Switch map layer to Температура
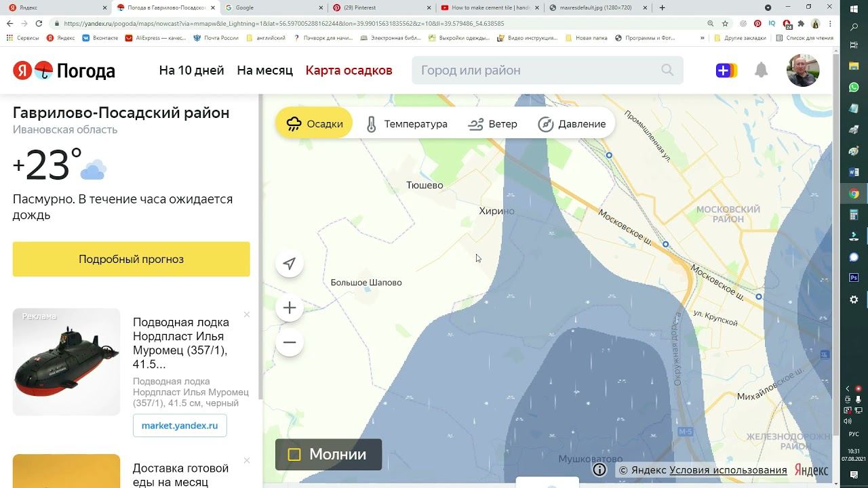The width and height of the screenshot is (868, 488). point(406,124)
